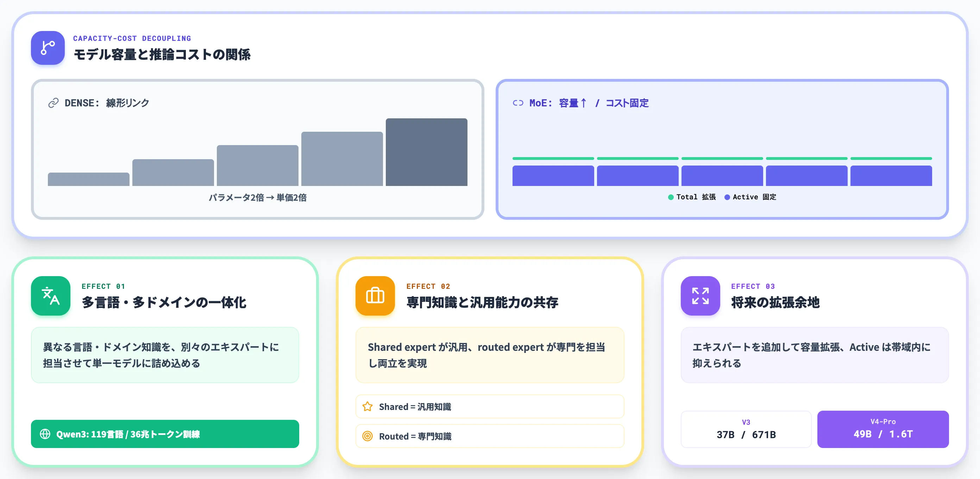980x479 pixels.
Task: Click the Qwen3: 119言語 green banner
Action: [x=165, y=434]
